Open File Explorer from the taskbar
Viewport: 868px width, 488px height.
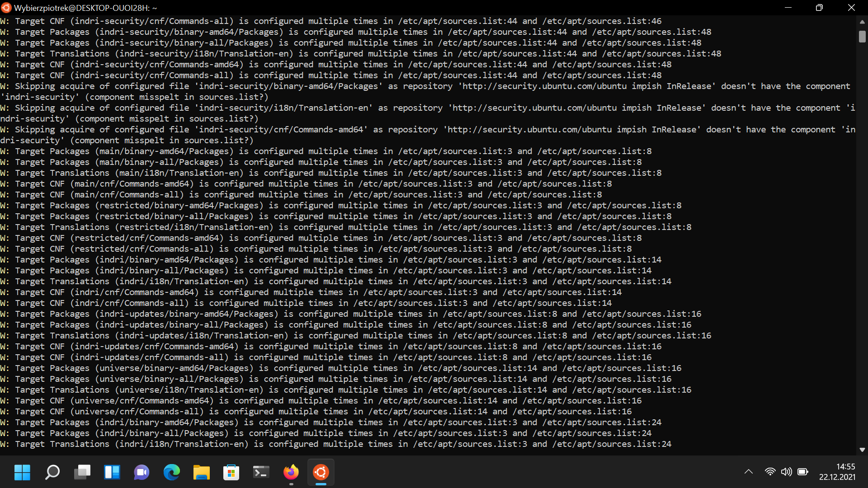pos(201,472)
